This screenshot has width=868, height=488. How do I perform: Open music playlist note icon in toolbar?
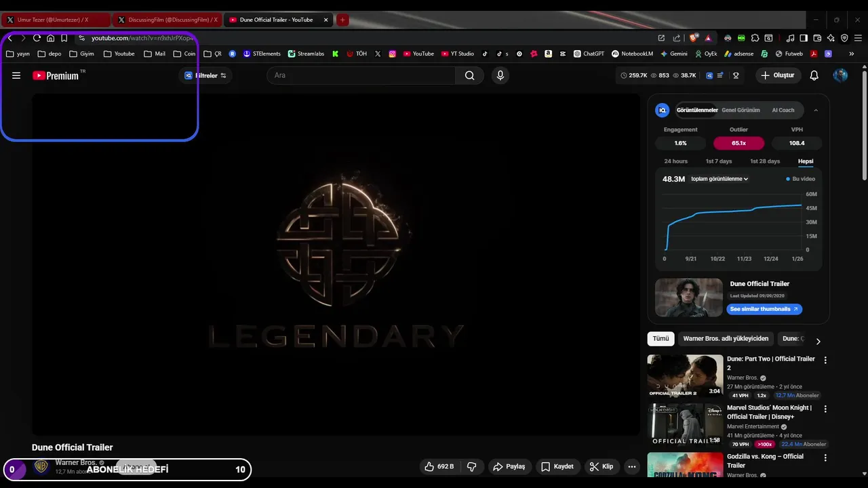pyautogui.click(x=790, y=38)
